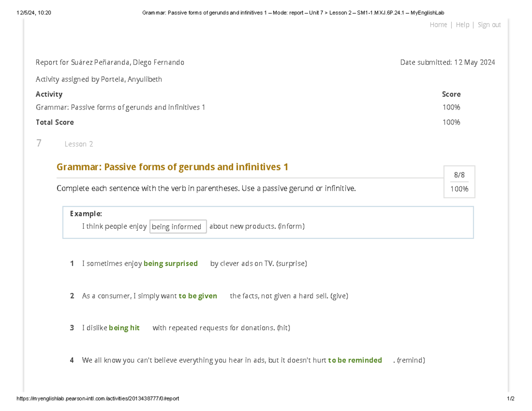Viewport: 532px width, 411px height.
Task: Open the Help link
Action: pos(462,25)
